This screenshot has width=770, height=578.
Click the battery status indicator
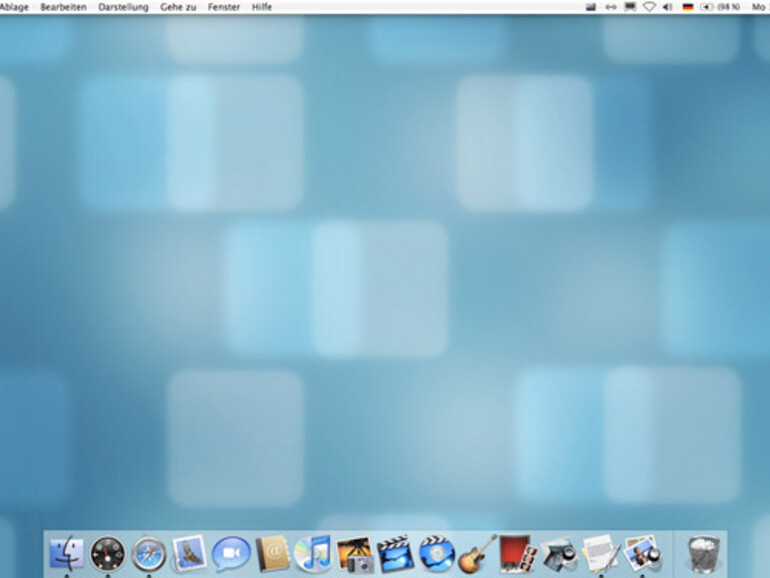point(720,7)
